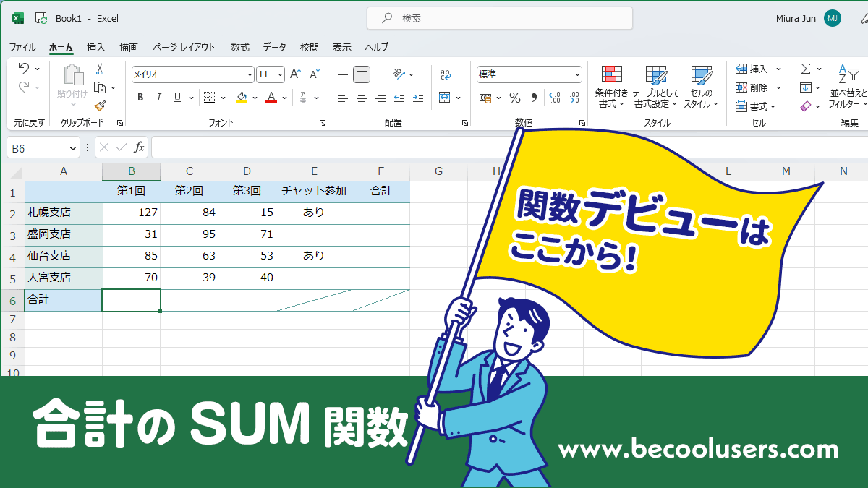
Task: Click the AutoSum sigma icon
Action: [805, 69]
